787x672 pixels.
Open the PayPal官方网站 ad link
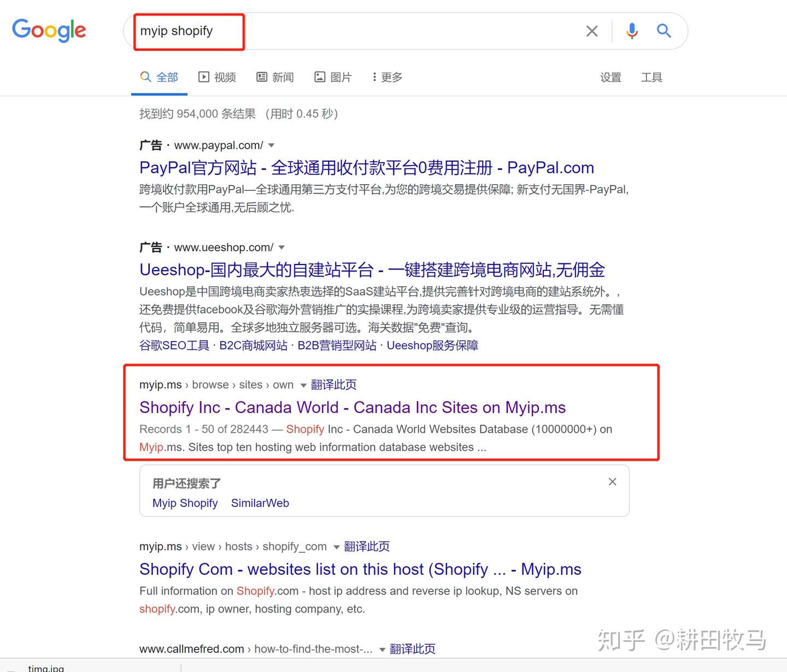pos(367,168)
